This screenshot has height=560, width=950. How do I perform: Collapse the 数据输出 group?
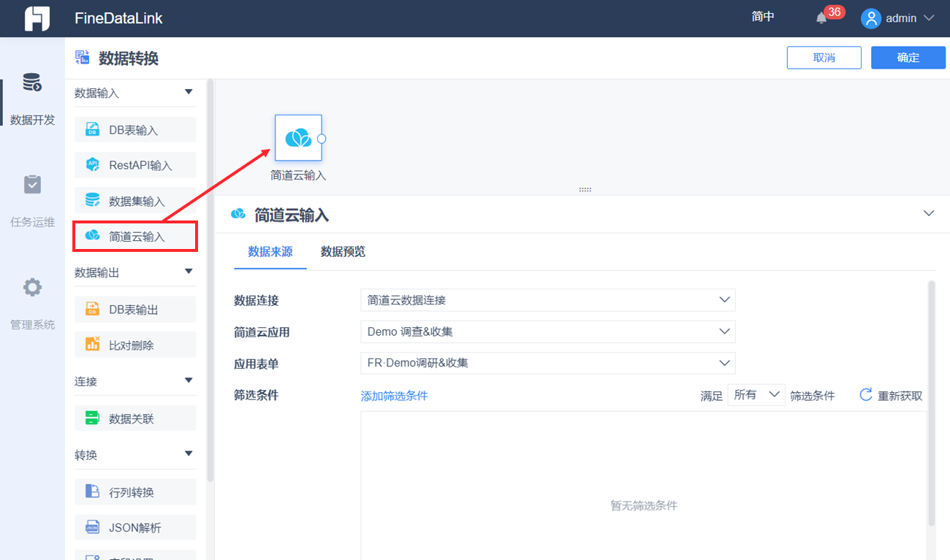189,272
